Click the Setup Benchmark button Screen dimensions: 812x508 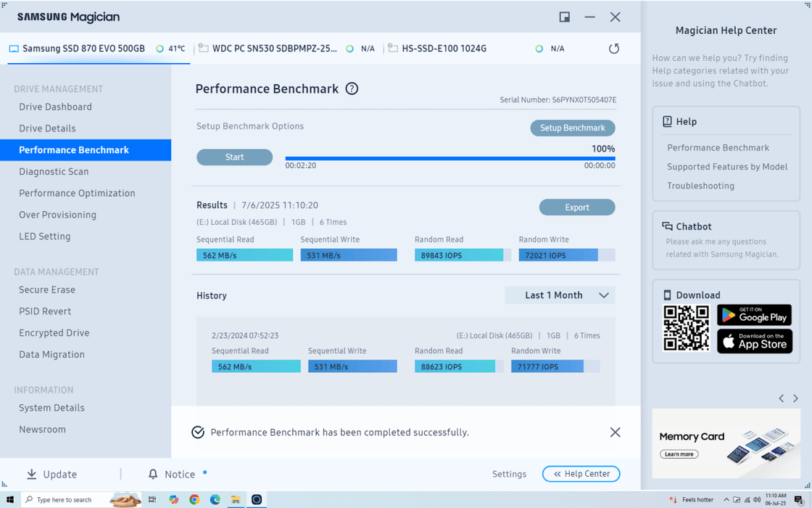[572, 128]
